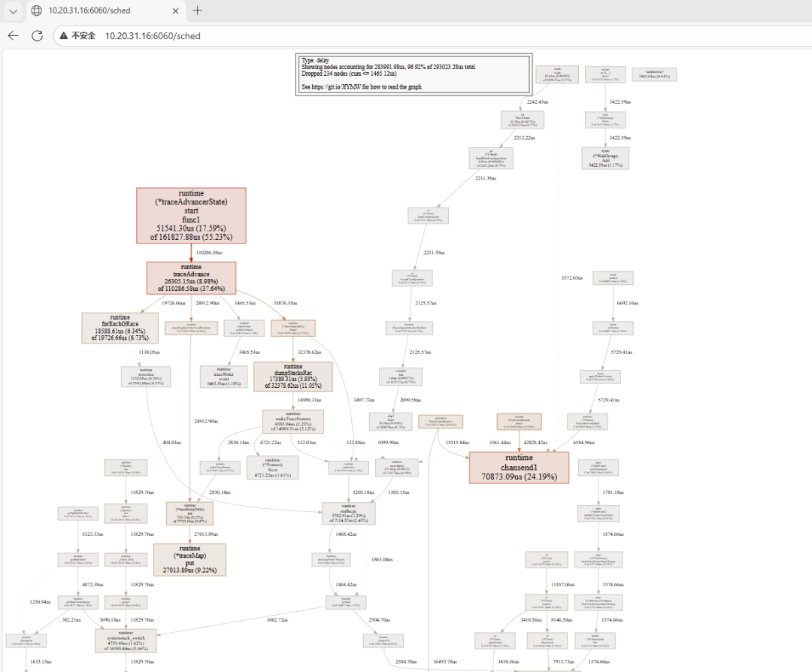Click edge label 5205.18us
Screen dimensions: 812x672
point(363,492)
